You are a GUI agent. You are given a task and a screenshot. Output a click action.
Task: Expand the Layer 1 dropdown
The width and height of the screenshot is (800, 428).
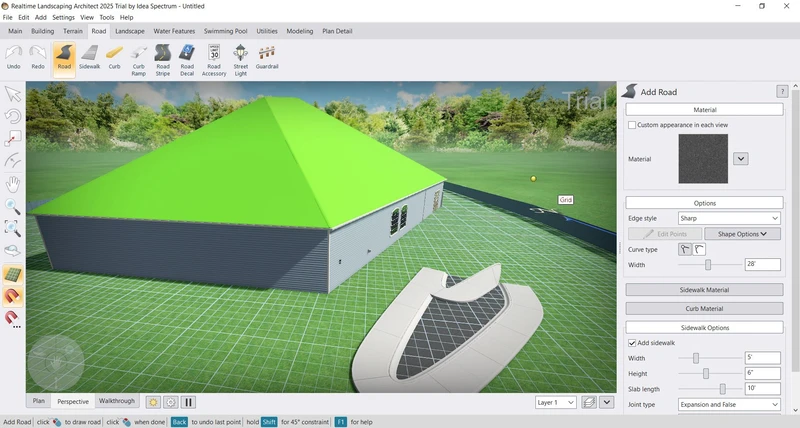556,402
